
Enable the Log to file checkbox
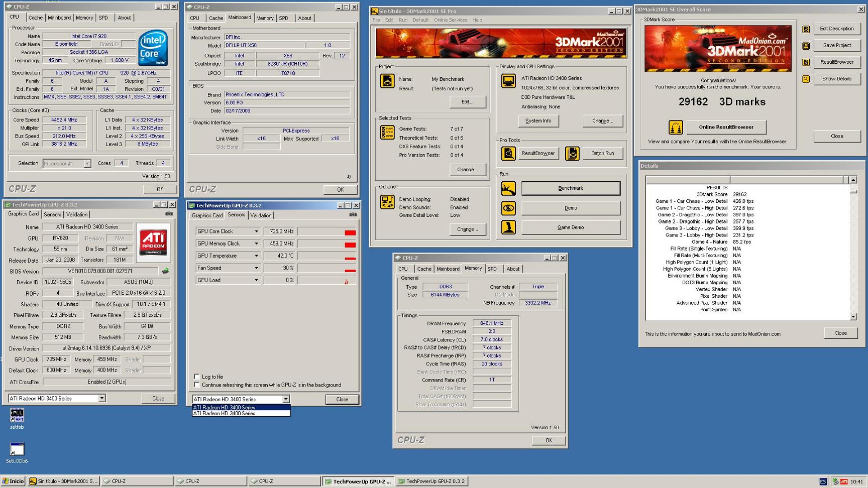tap(197, 377)
